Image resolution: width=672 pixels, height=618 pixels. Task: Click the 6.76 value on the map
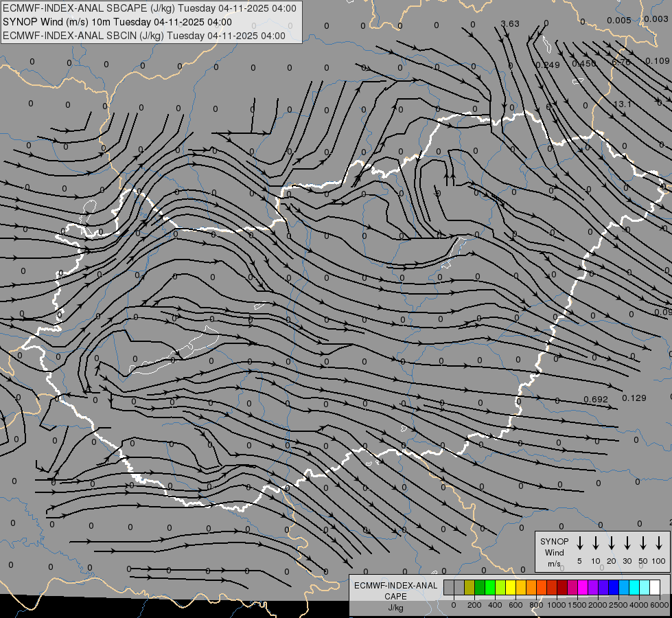pyautogui.click(x=621, y=62)
